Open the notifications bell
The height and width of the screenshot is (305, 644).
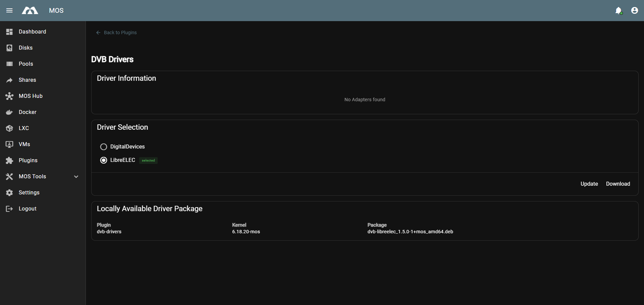click(619, 10)
